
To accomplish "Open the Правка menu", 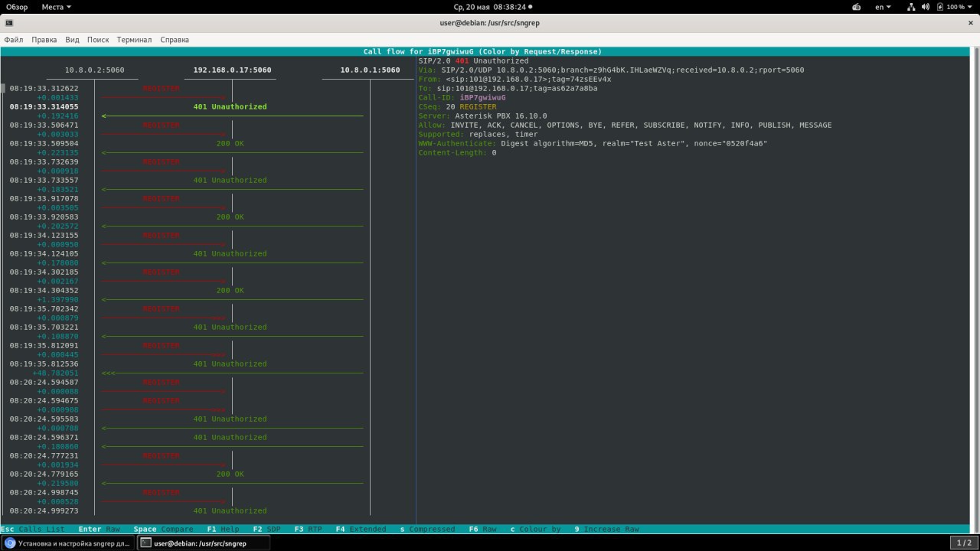I will coord(44,40).
